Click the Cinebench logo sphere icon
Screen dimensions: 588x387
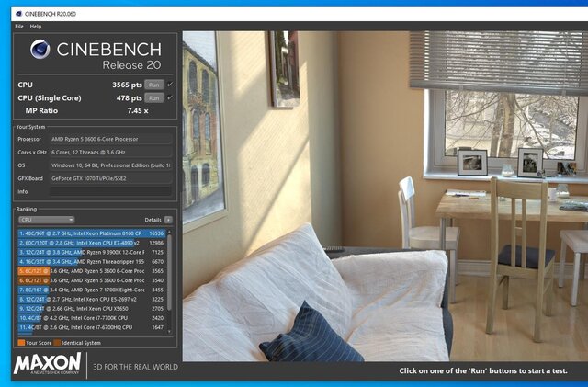40,49
